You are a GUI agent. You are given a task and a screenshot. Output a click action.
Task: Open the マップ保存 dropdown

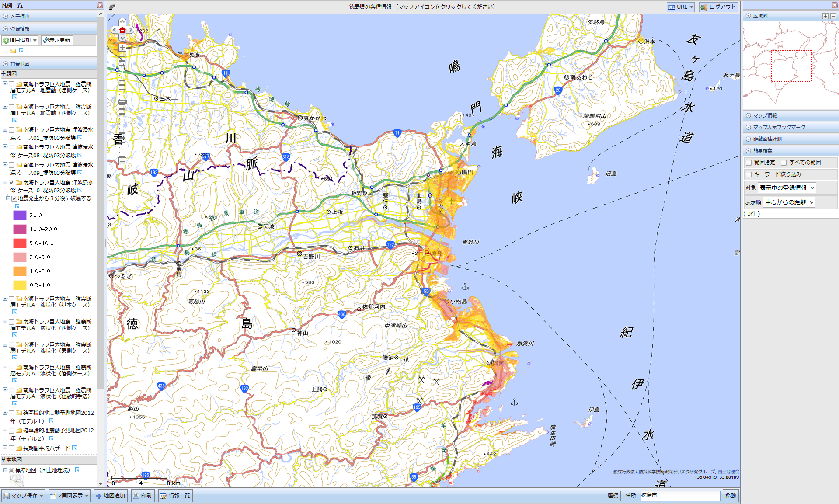24,496
